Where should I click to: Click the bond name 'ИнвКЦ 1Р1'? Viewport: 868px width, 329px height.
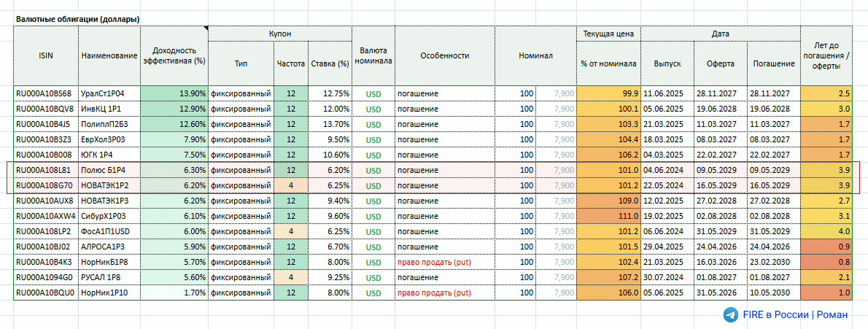pos(109,109)
